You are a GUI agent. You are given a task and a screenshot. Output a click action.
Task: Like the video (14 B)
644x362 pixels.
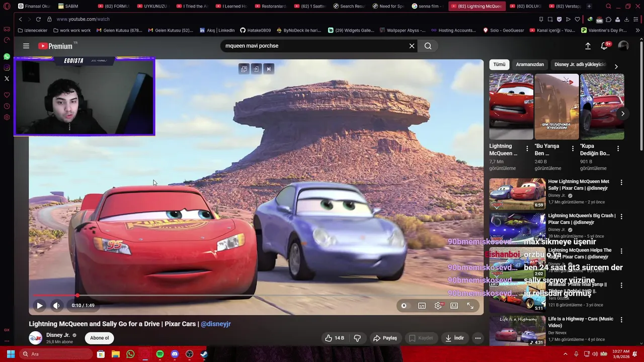[335, 338]
